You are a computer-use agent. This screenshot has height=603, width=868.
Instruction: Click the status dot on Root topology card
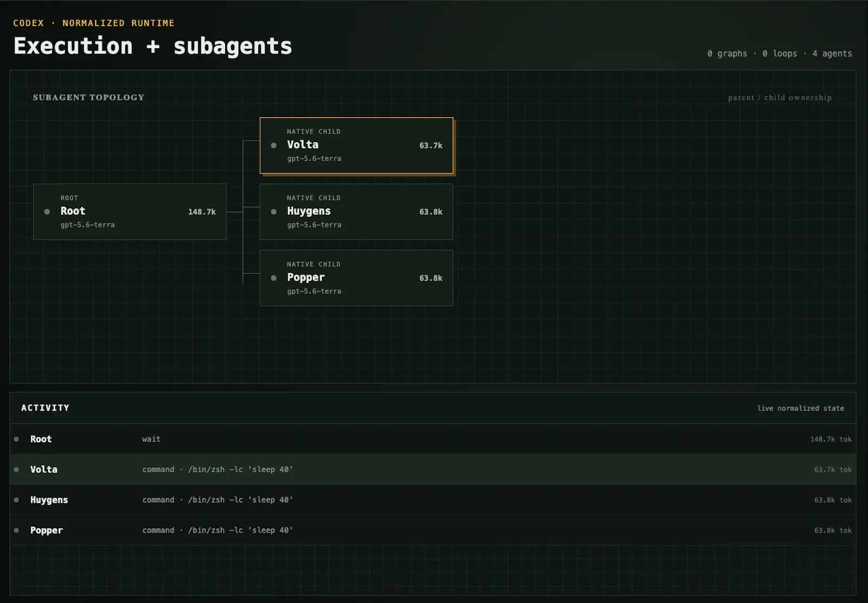[x=47, y=212]
